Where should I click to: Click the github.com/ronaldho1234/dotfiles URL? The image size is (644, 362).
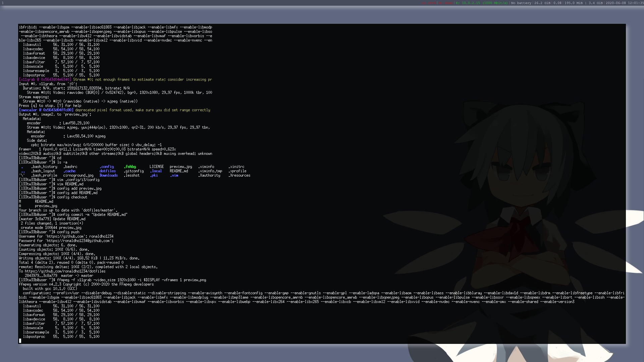pyautogui.click(x=65, y=271)
